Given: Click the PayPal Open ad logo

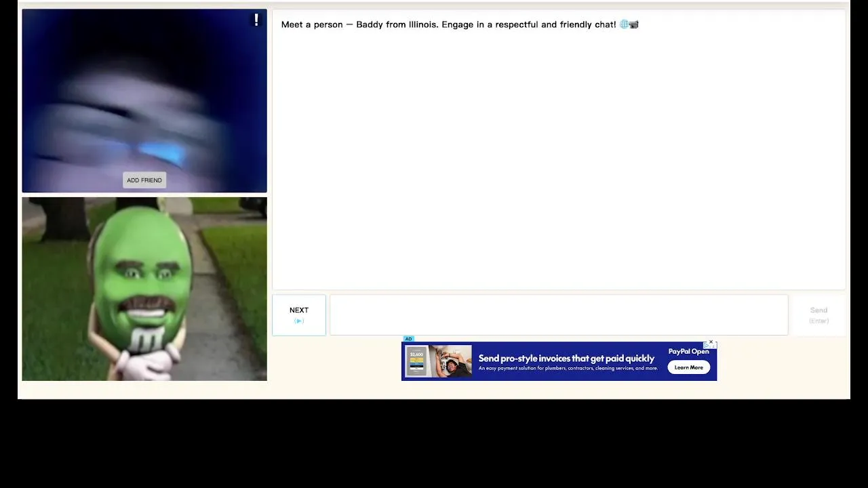Looking at the screenshot, I should click(x=688, y=351).
